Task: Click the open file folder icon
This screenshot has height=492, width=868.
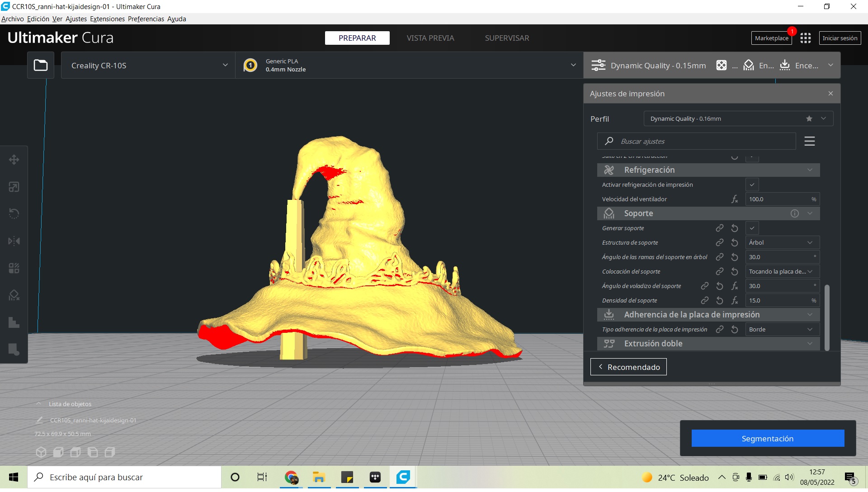Action: tap(41, 66)
